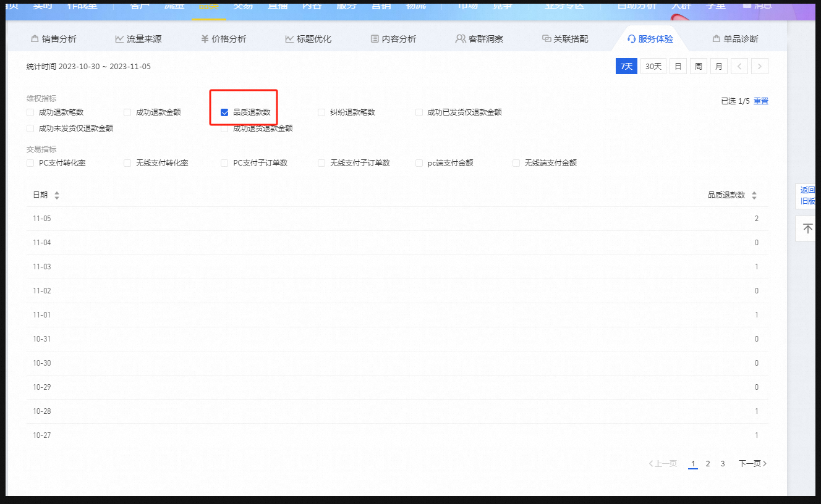Enable the 无线支付转化率 checkbox

click(x=127, y=163)
